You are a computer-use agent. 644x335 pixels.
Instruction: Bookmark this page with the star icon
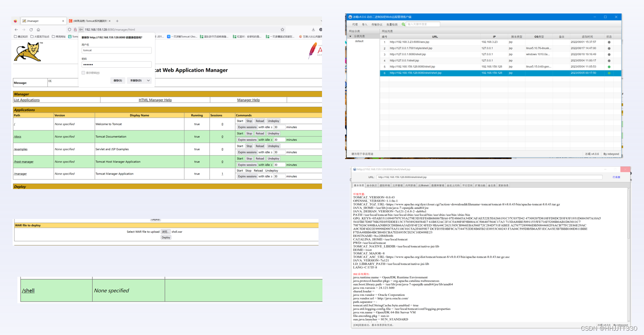click(282, 30)
